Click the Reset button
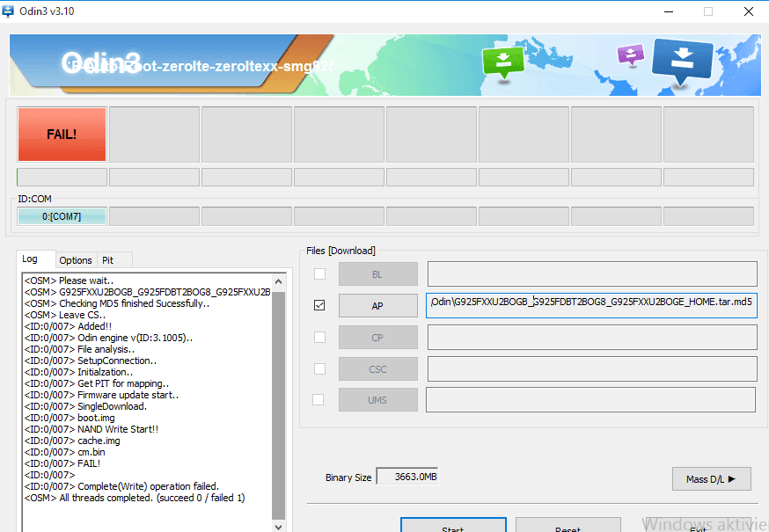 coord(568,525)
